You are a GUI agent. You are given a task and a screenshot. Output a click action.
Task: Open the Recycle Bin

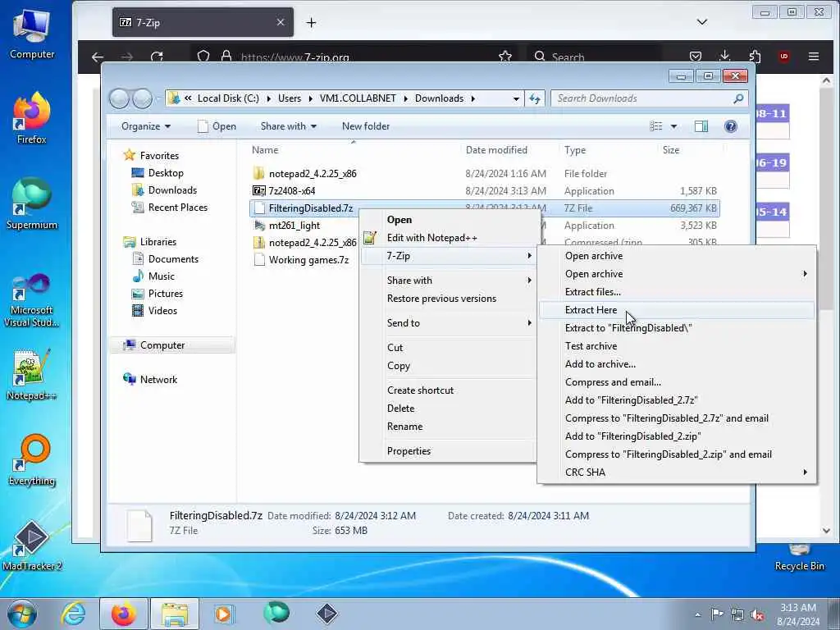tap(799, 557)
